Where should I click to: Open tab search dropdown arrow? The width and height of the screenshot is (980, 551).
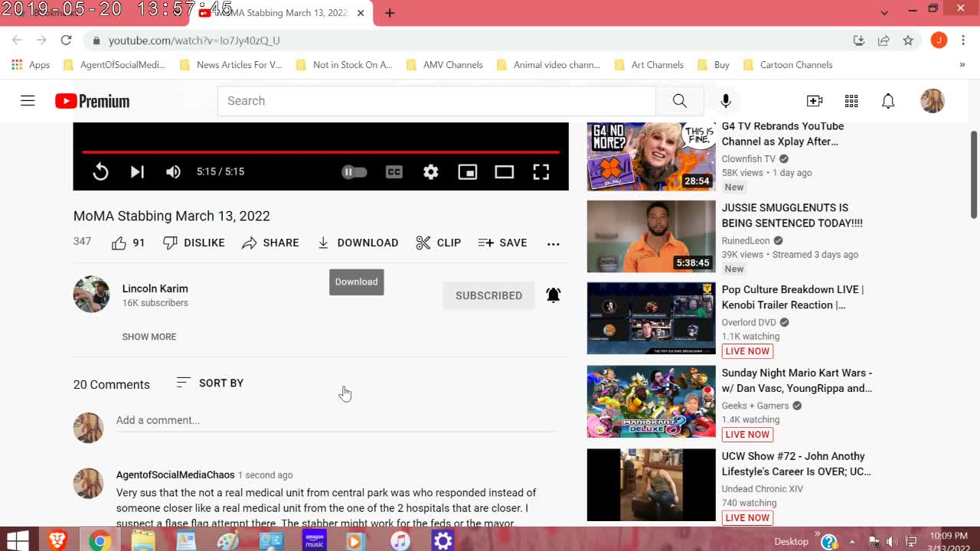click(884, 12)
